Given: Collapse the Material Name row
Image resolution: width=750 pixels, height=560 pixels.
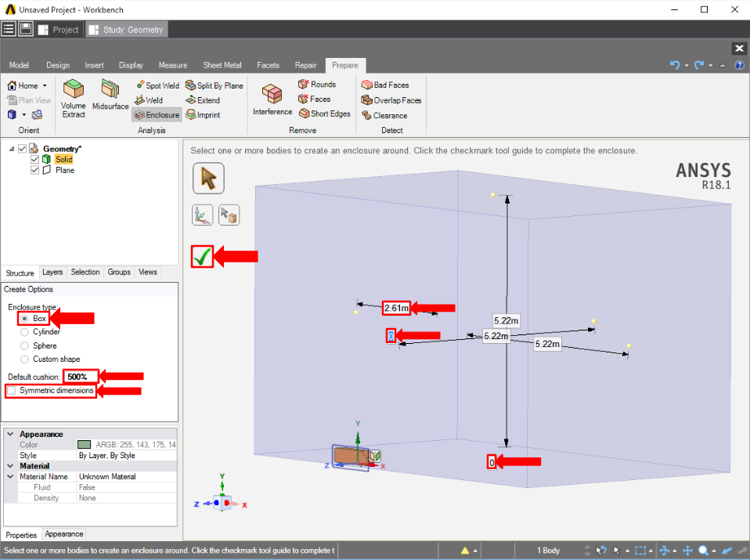Looking at the screenshot, I should 10,477.
